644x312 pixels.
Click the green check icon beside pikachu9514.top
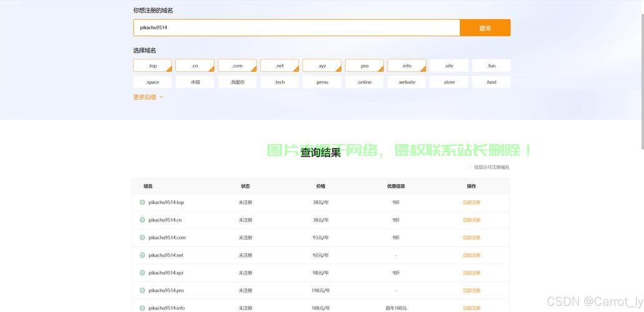tap(142, 202)
